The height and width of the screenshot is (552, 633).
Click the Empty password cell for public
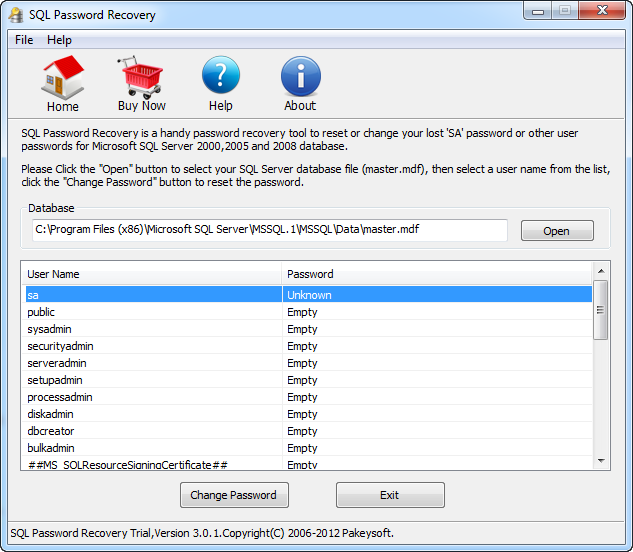tap(437, 312)
